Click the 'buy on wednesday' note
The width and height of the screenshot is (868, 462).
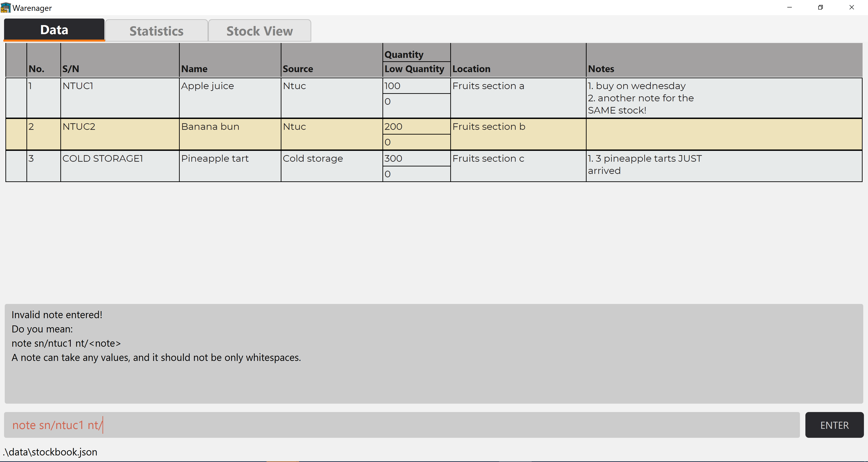pyautogui.click(x=637, y=86)
